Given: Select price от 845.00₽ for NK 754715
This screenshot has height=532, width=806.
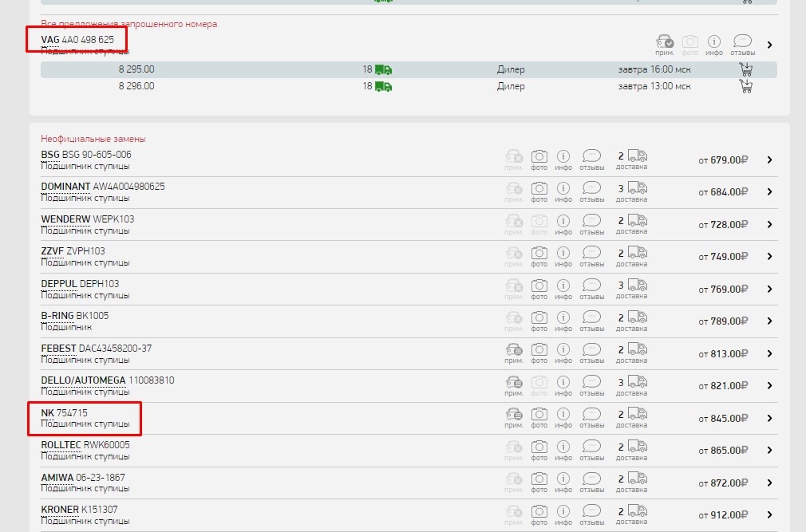Looking at the screenshot, I should [723, 419].
